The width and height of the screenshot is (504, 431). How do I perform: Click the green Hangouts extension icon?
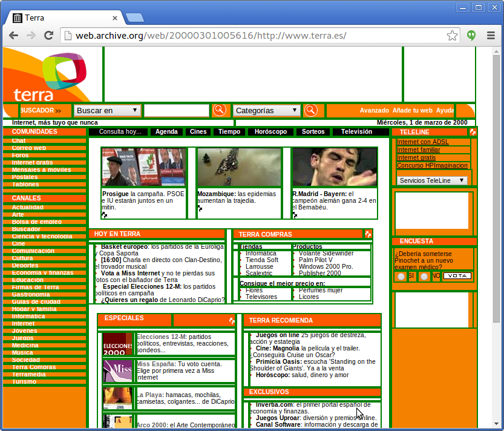471,35
